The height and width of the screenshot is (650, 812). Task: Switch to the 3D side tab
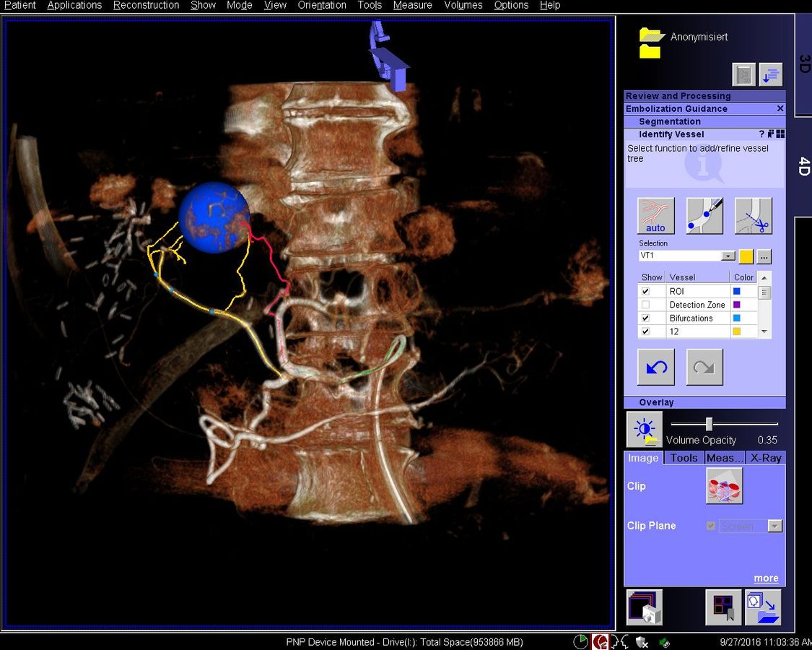pyautogui.click(x=804, y=64)
